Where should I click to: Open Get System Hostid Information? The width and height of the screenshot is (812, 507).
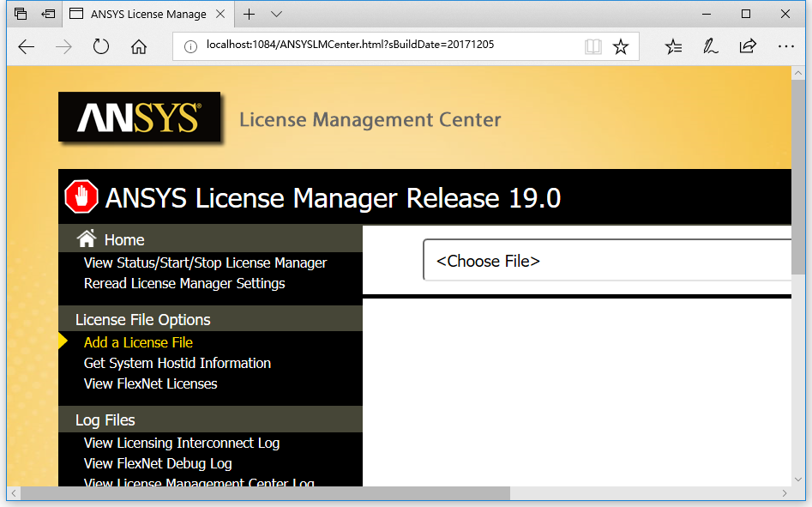pos(177,364)
